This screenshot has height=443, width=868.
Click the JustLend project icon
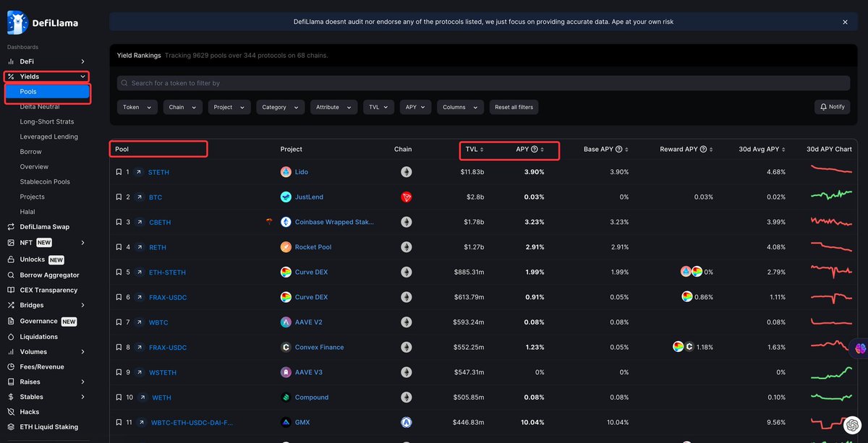tap(286, 197)
